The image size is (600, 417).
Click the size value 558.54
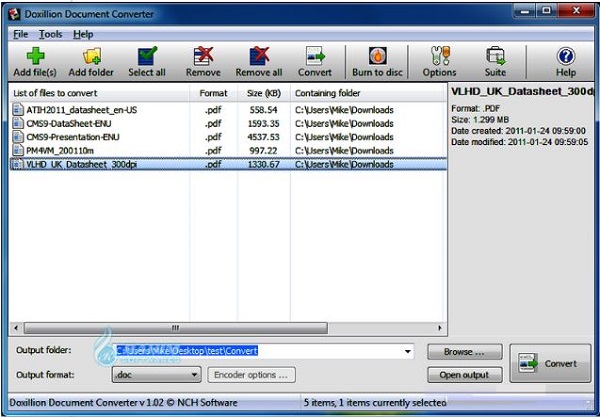click(263, 110)
